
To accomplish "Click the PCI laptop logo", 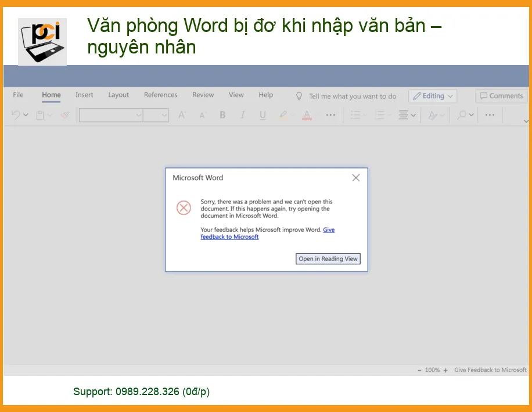I will [42, 41].
